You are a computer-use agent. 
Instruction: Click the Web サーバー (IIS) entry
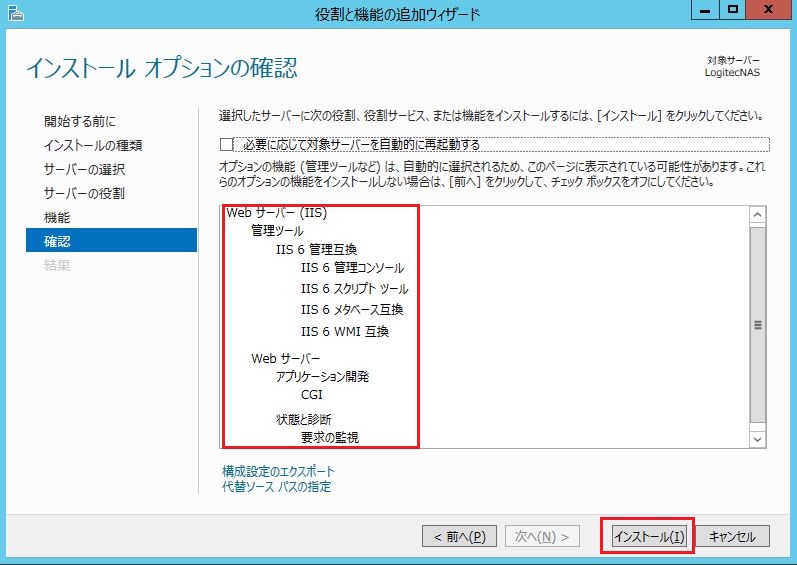pyautogui.click(x=277, y=212)
